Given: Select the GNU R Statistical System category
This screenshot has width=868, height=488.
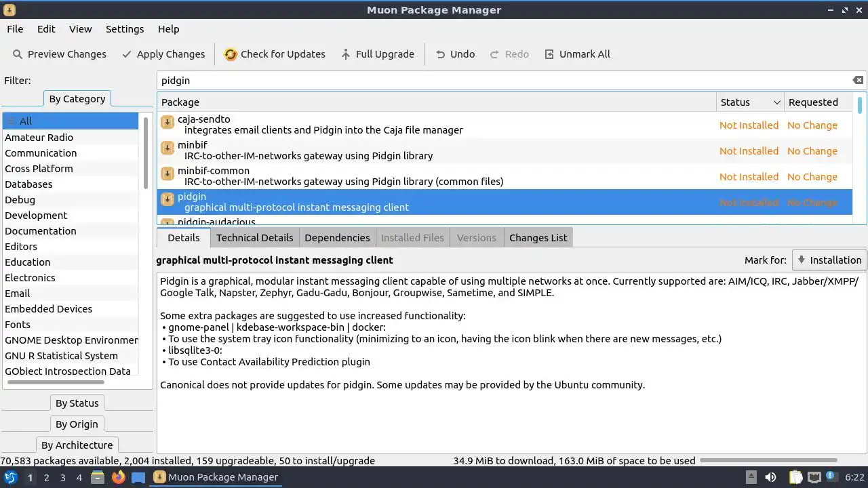Looking at the screenshot, I should point(70,355).
